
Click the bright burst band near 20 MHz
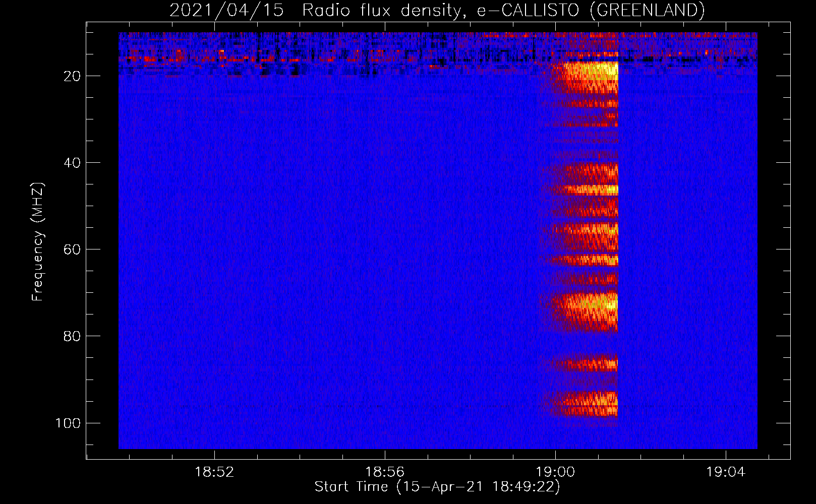pos(585,77)
